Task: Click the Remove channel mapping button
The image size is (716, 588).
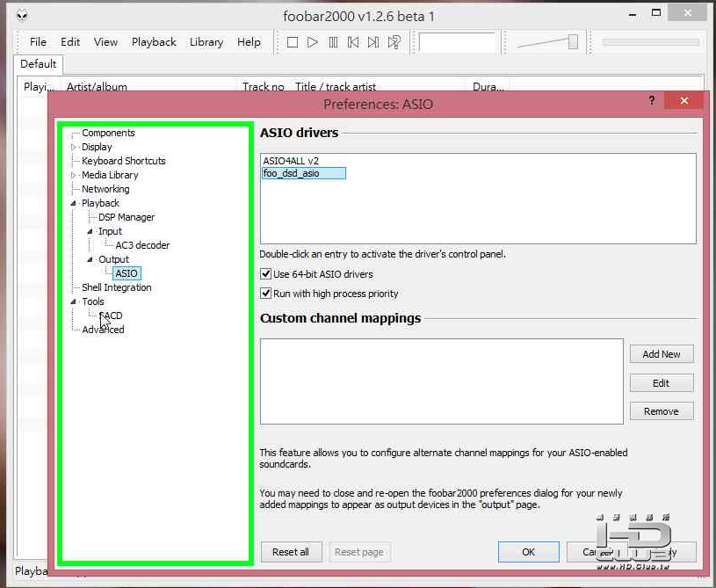Action: tap(662, 411)
